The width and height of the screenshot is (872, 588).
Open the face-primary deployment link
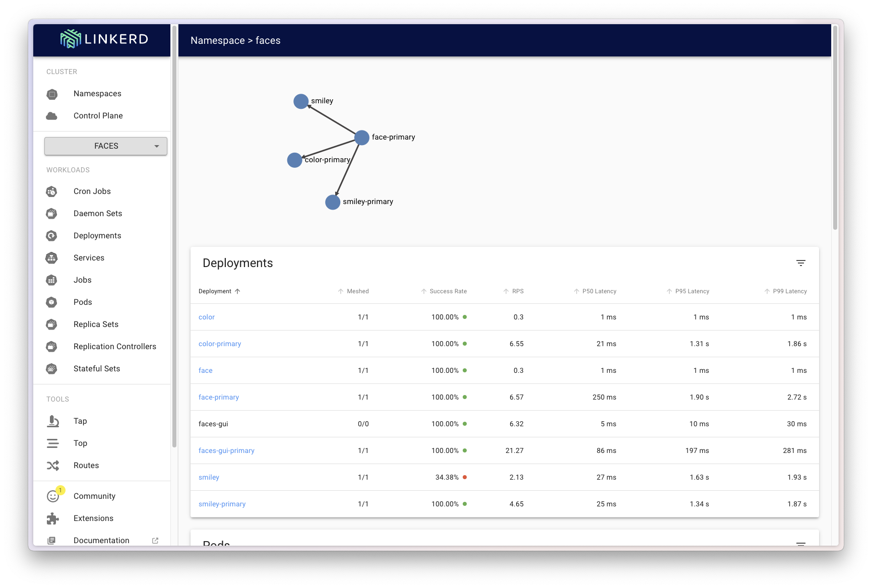pos(219,397)
